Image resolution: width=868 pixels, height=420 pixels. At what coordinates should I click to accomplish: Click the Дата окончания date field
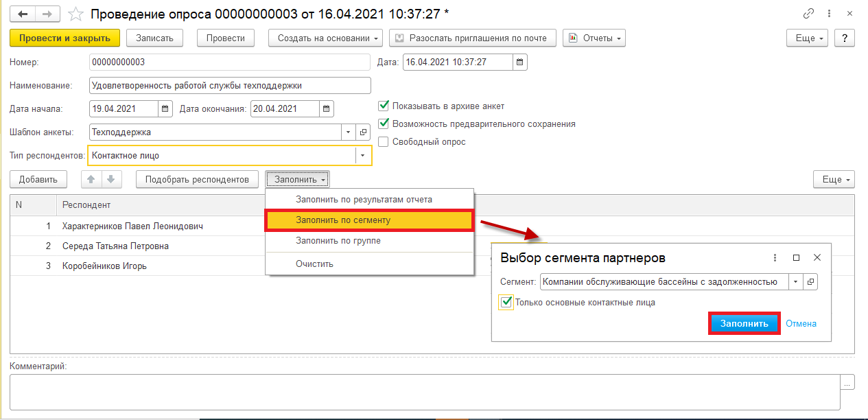tap(285, 108)
